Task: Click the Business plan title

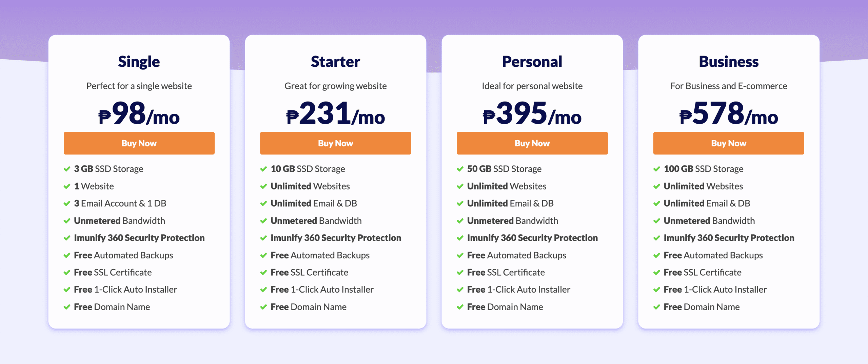Action: [729, 62]
